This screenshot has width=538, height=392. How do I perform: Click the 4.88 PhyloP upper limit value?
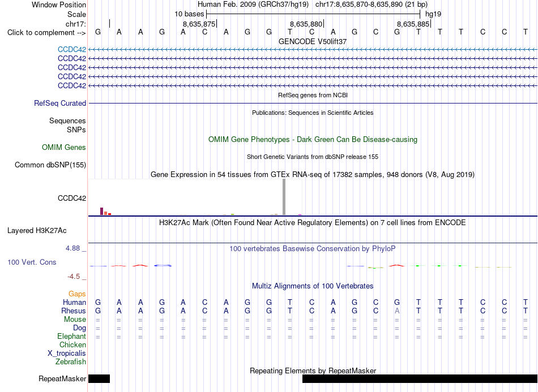(72, 248)
